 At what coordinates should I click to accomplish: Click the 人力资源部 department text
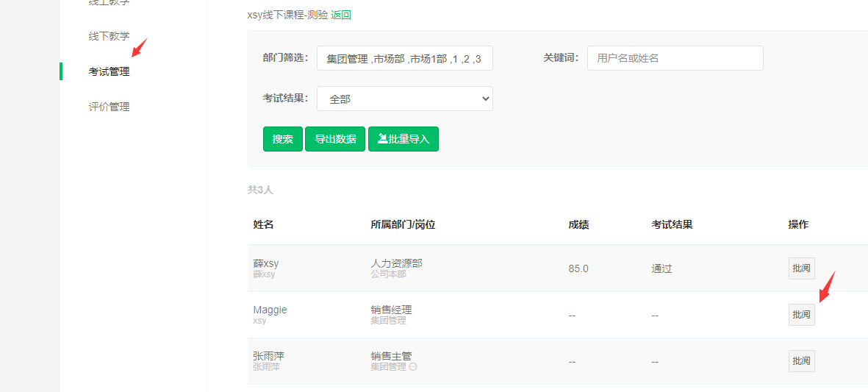396,263
